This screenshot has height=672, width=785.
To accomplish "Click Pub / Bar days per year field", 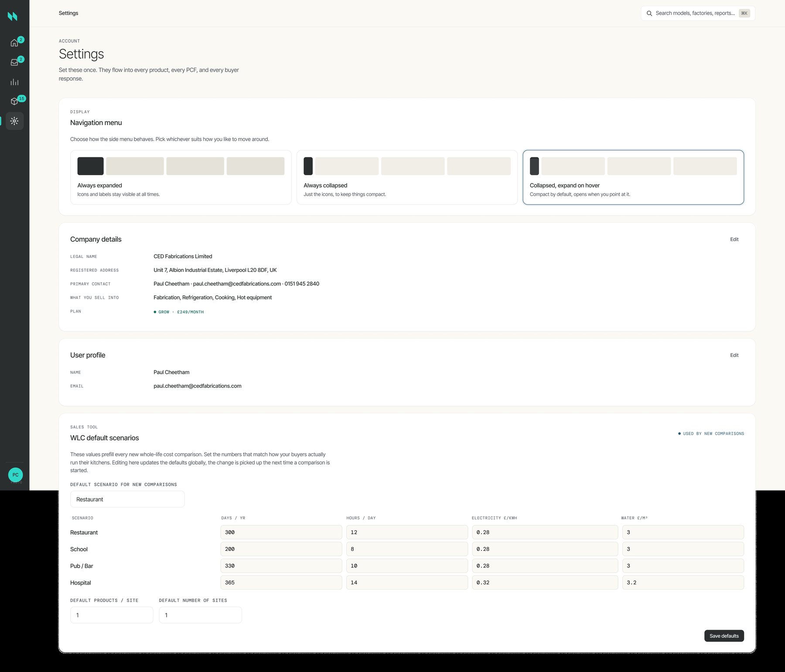I will (x=281, y=566).
